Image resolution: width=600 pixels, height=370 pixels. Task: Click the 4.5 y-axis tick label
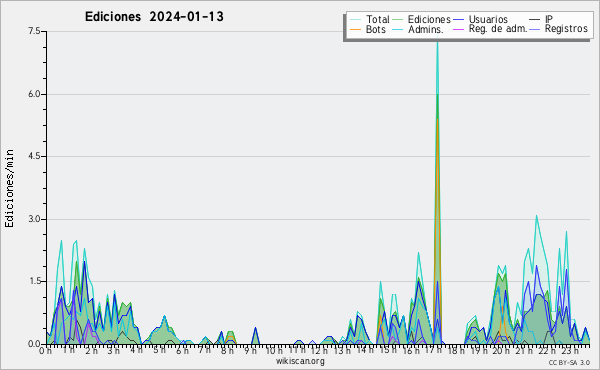34,156
